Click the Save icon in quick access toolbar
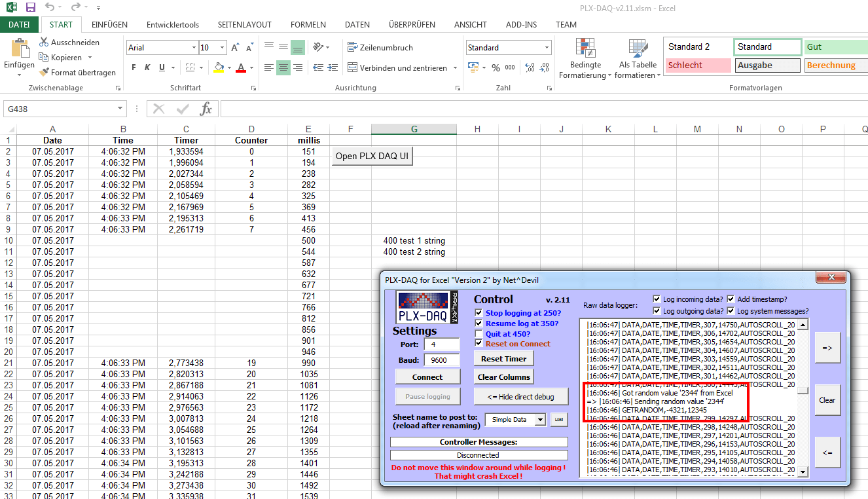Screen dimensions: 868x499 click(x=30, y=8)
